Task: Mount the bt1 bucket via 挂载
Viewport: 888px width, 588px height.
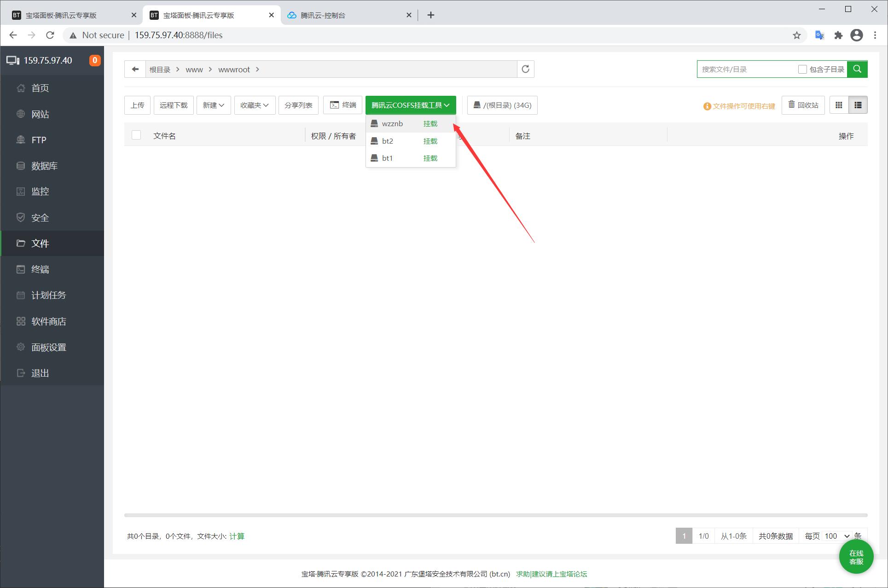Action: (x=430, y=158)
